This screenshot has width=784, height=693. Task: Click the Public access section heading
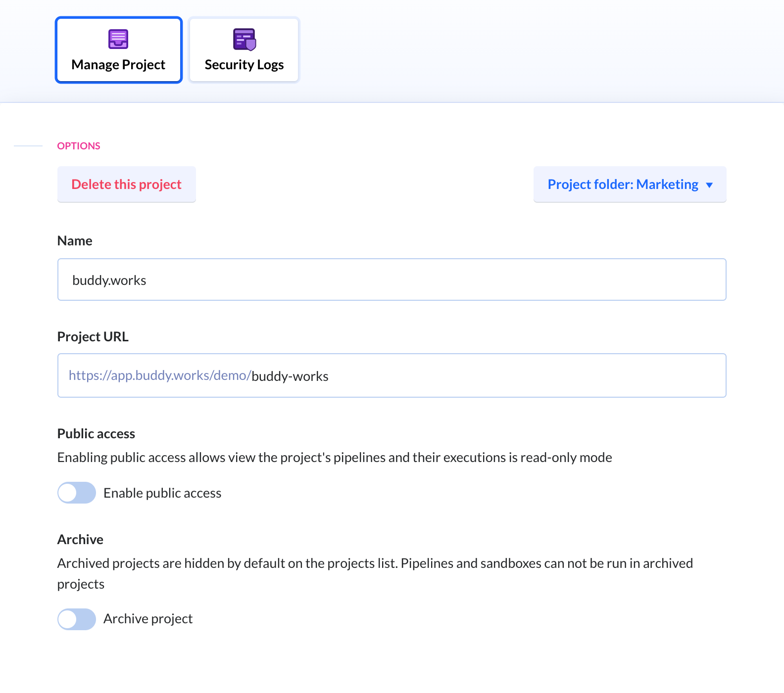tap(96, 434)
